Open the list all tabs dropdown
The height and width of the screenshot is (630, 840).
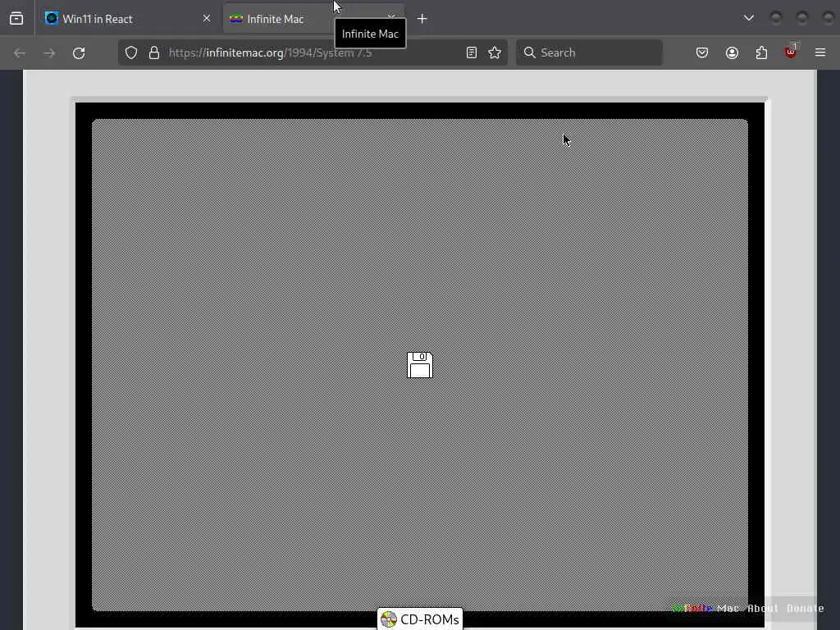pos(749,18)
